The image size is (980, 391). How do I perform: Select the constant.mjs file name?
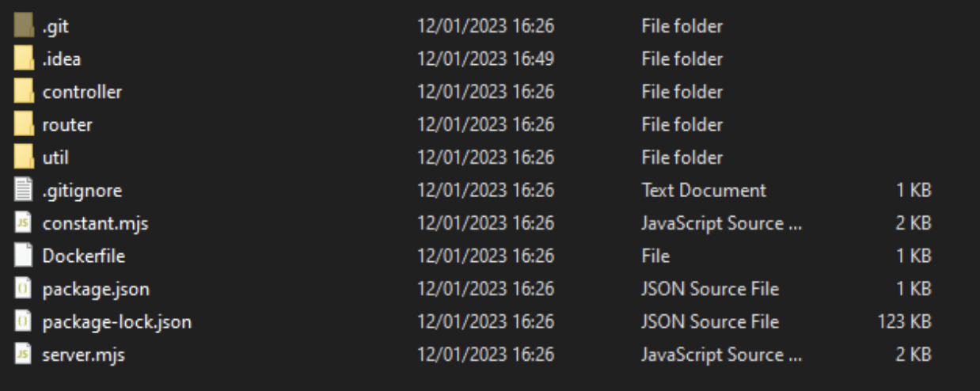[95, 223]
